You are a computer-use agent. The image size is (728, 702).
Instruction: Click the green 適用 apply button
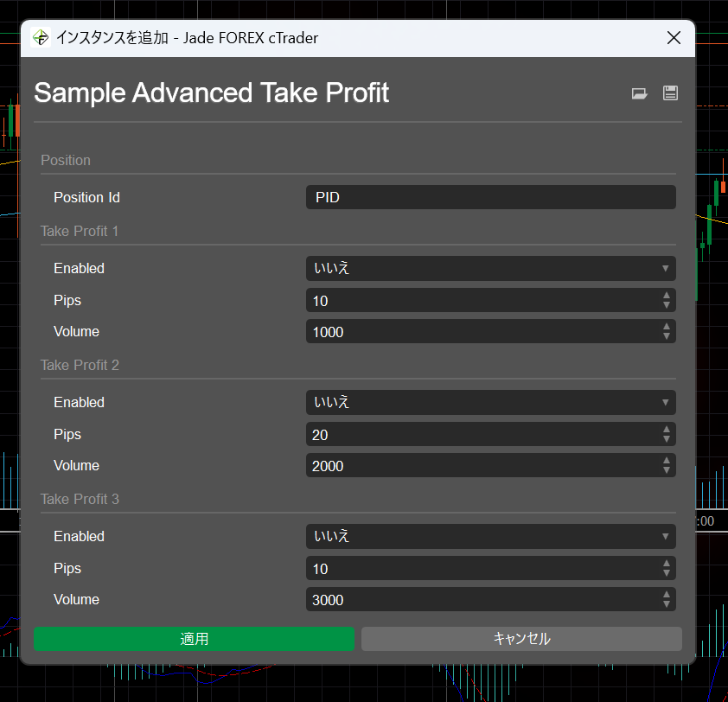194,639
